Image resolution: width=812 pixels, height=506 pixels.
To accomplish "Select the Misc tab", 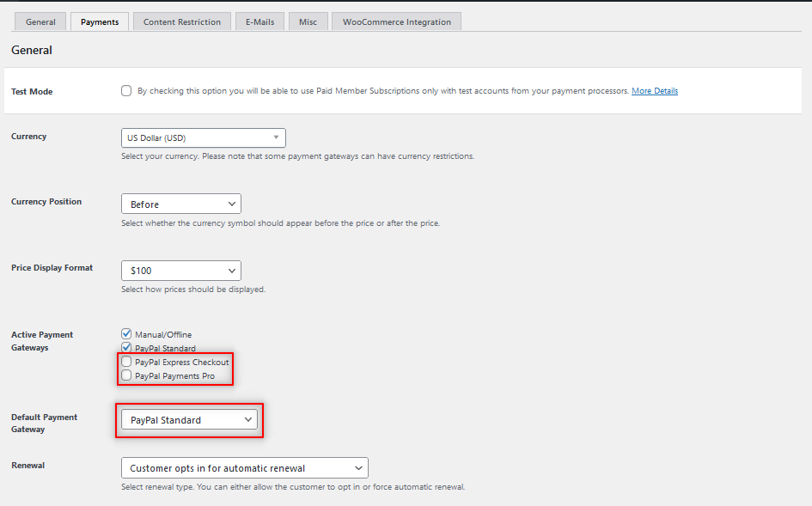I will click(x=308, y=21).
